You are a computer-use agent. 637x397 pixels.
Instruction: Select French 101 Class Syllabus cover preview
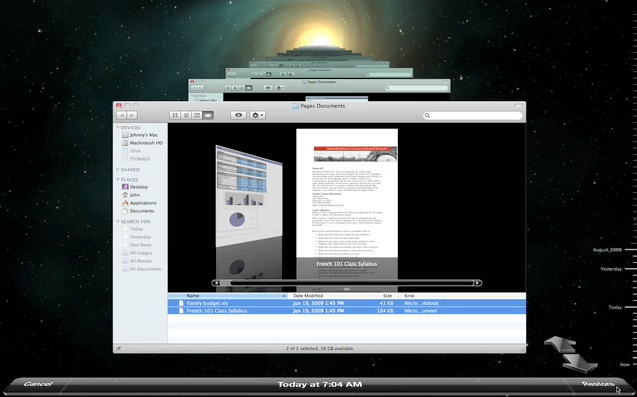pos(347,193)
